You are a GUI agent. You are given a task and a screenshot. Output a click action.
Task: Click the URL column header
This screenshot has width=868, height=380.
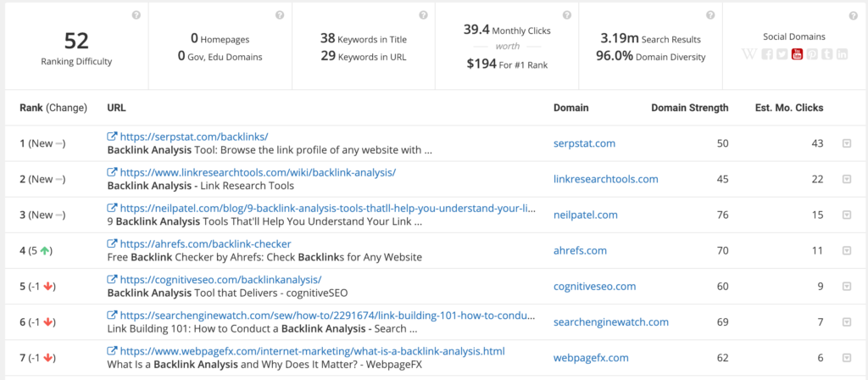point(116,108)
